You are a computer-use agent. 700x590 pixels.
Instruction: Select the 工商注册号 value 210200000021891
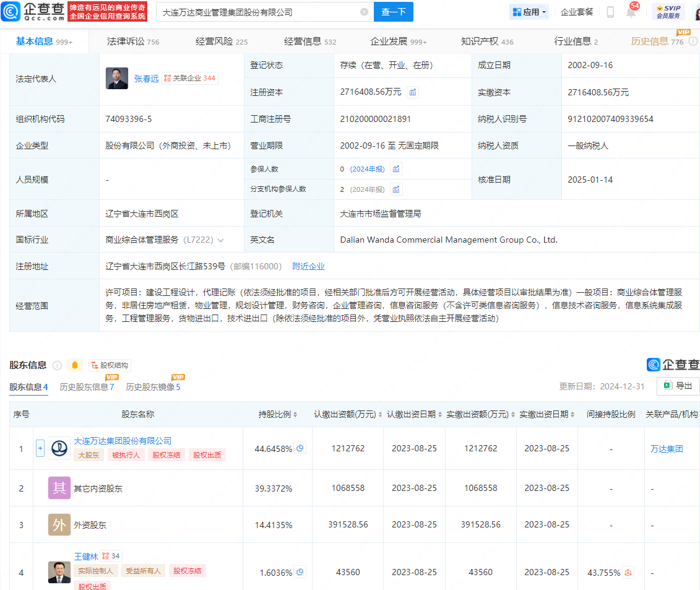(376, 119)
